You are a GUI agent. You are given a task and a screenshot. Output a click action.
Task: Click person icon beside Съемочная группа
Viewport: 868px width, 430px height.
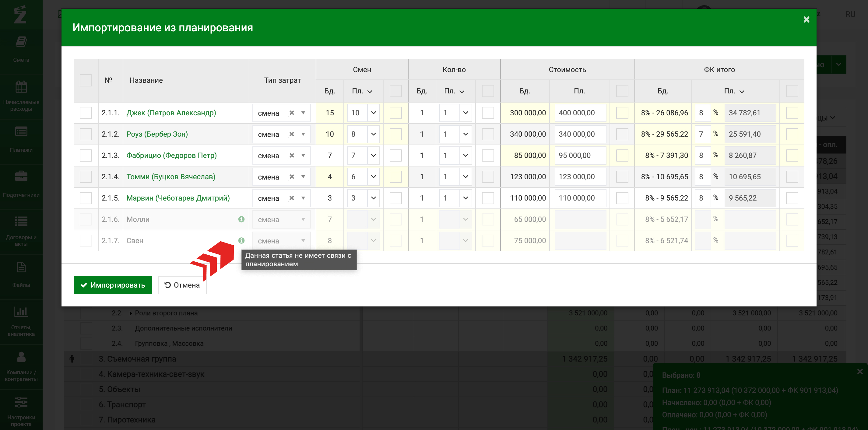72,359
